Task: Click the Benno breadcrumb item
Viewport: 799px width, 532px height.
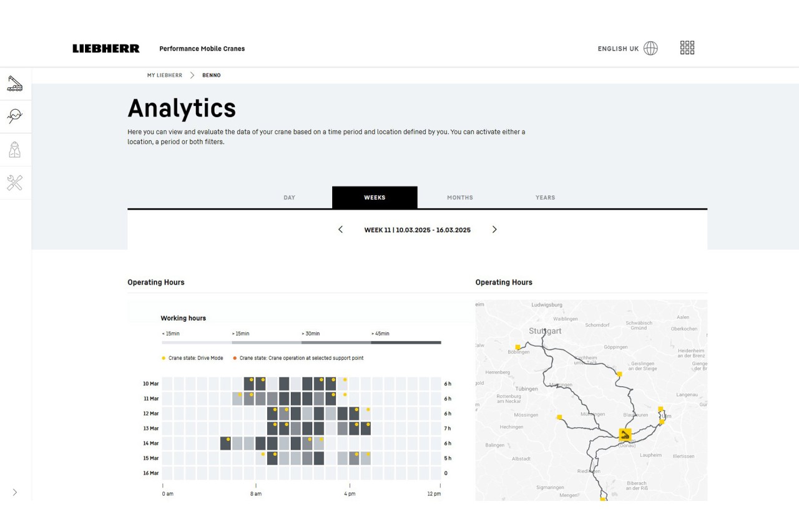Action: [x=211, y=75]
